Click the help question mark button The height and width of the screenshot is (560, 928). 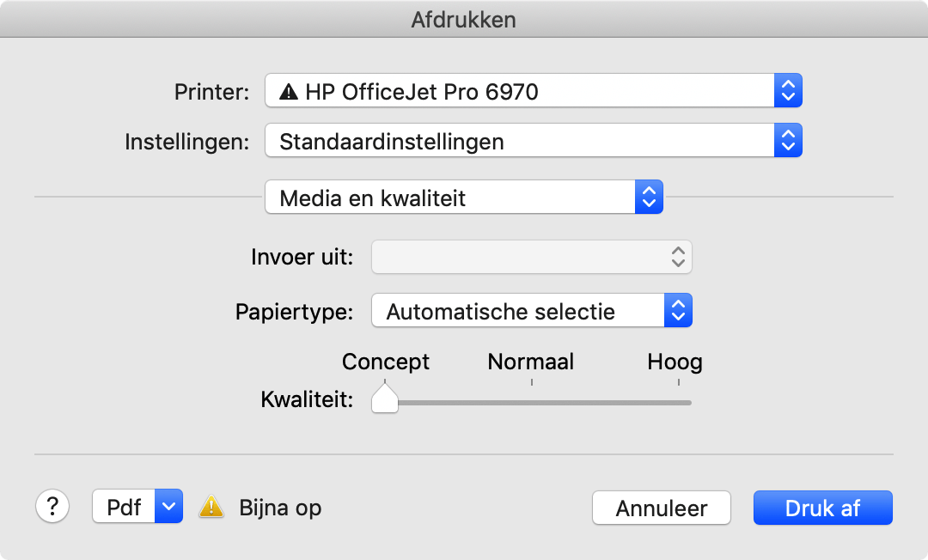coord(52,506)
